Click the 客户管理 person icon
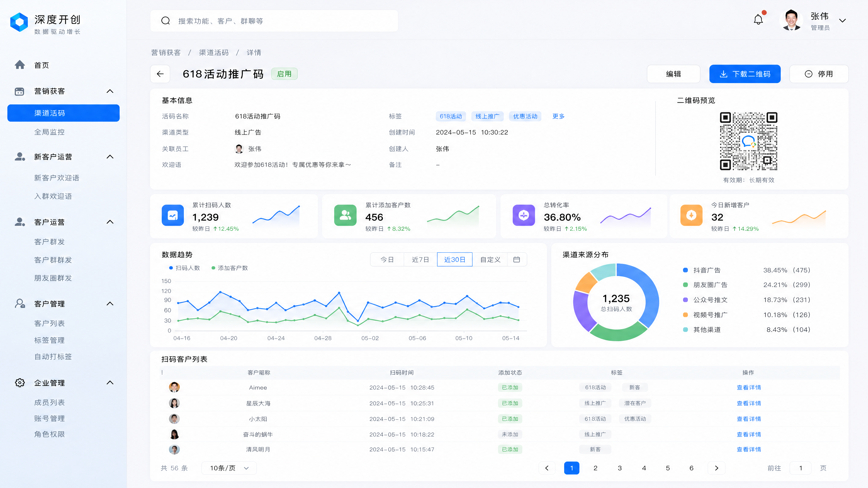Screen dimensions: 868x488 coord(20,303)
